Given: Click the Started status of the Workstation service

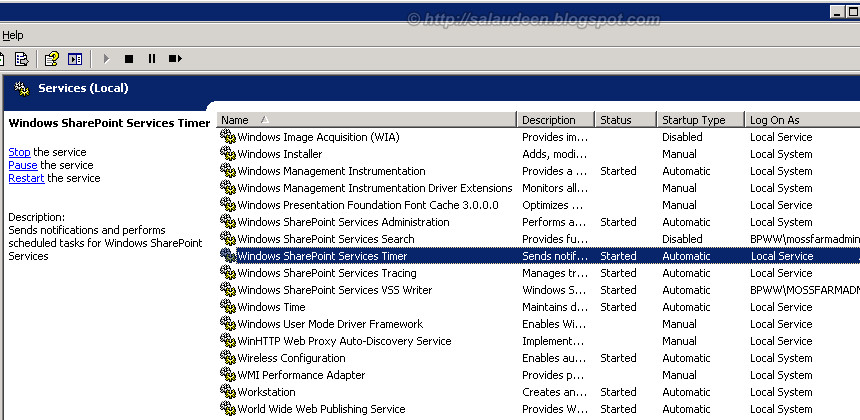Looking at the screenshot, I should tap(618, 392).
